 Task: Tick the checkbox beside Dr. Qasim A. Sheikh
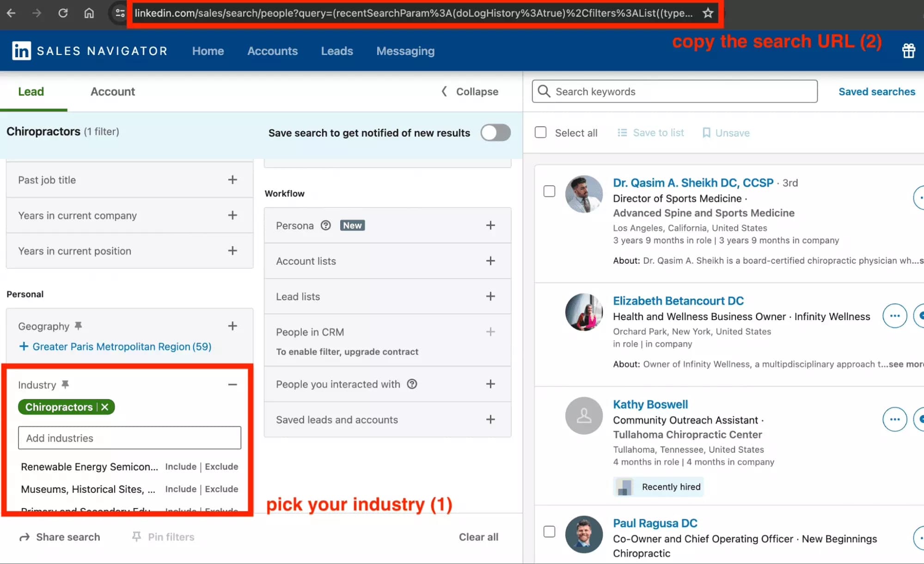549,191
